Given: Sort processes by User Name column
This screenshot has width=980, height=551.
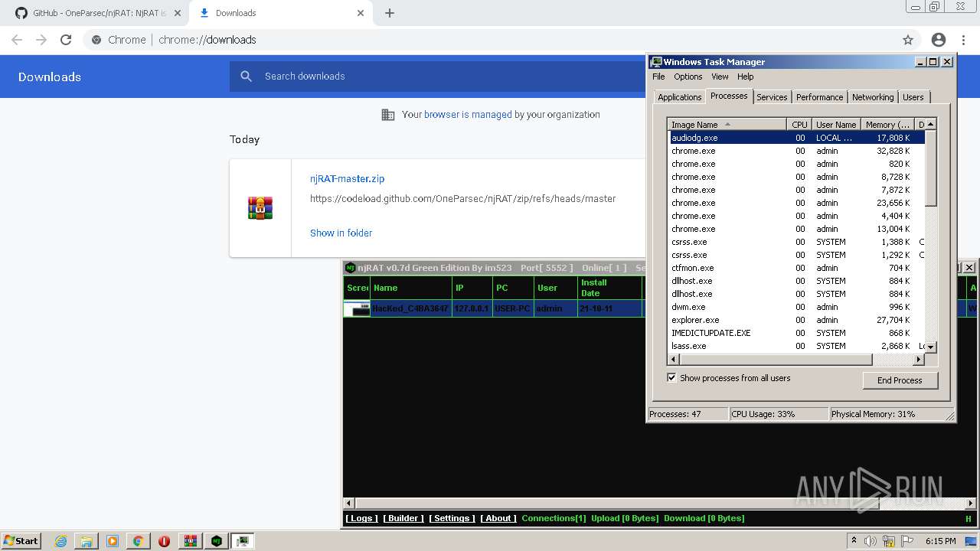Looking at the screenshot, I should point(836,124).
